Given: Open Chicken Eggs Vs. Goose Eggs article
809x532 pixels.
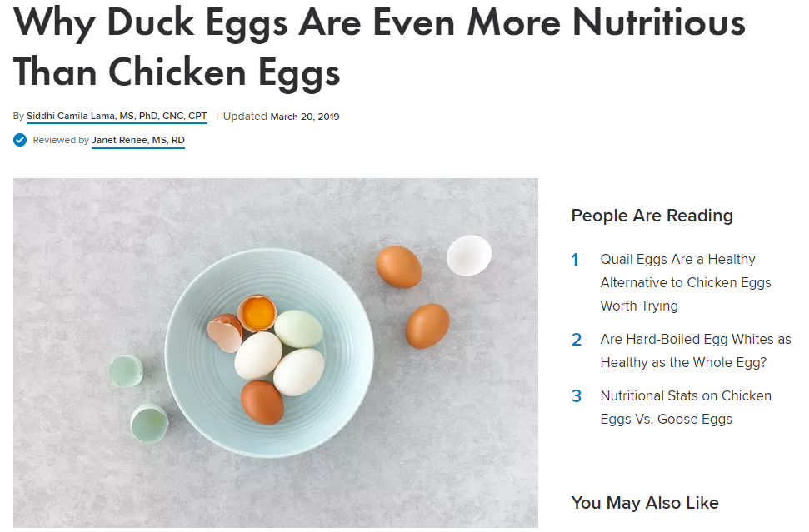Looking at the screenshot, I should 686,407.
